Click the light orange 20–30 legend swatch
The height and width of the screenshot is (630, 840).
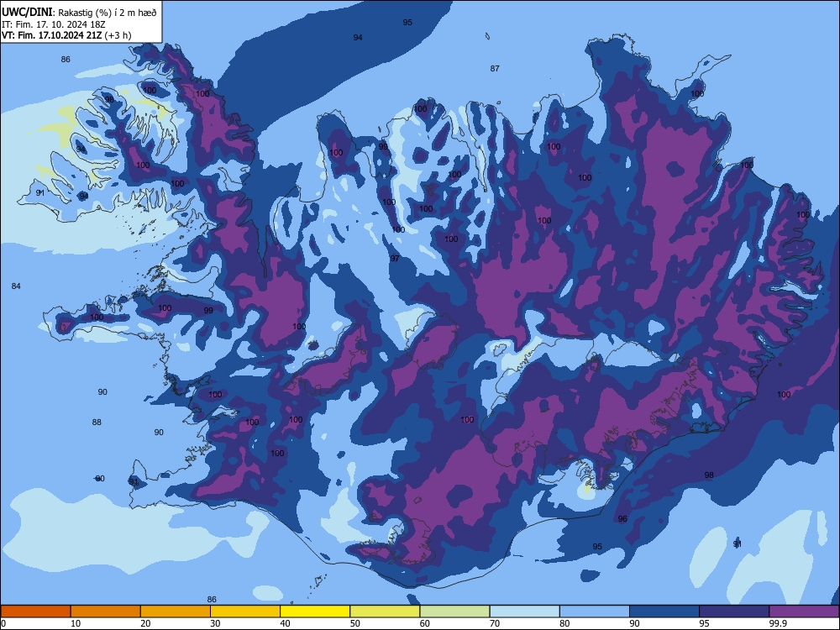(x=176, y=612)
